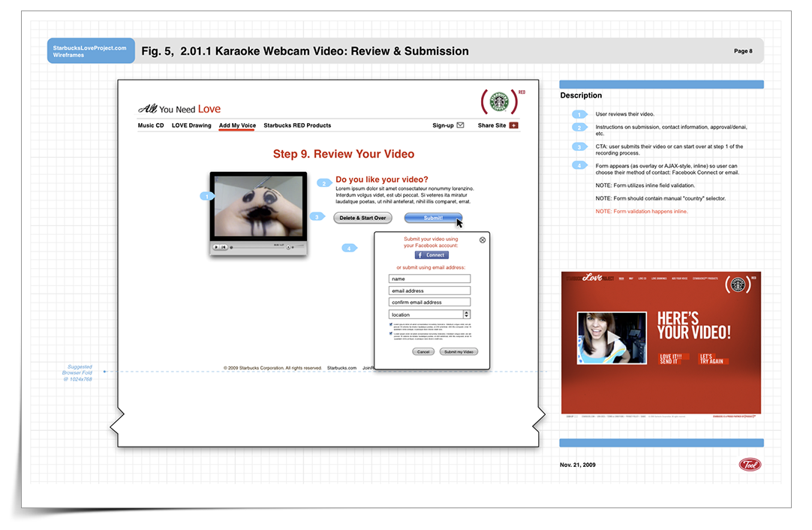Click 'HERE'S YOUR VIDEO!' text in mockup
Screen dimensions: 812x530
click(x=694, y=326)
